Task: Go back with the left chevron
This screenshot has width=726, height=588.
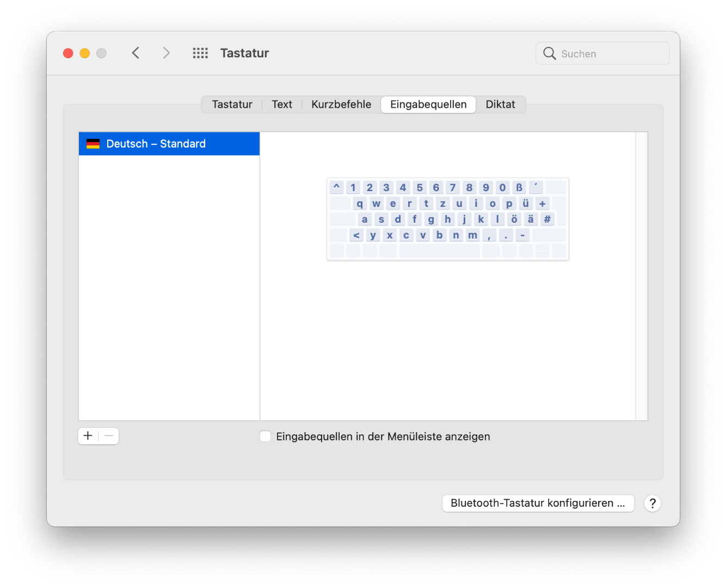Action: coord(136,53)
